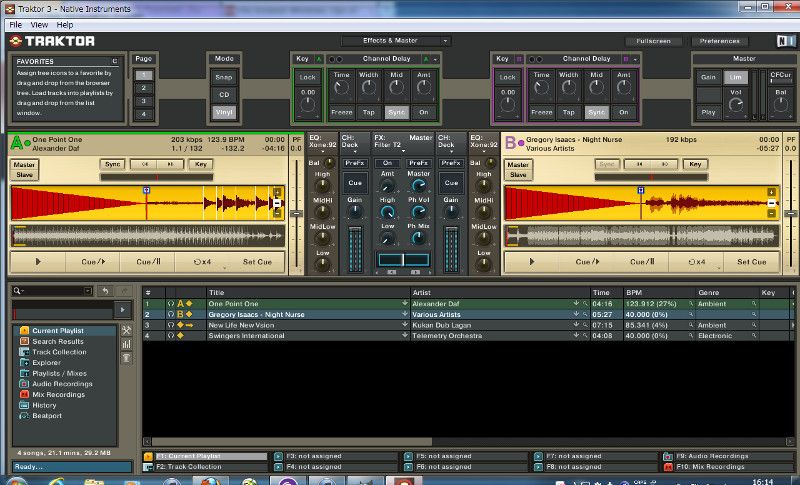The width and height of the screenshot is (800, 485).
Task: Open the View menu
Action: point(39,24)
